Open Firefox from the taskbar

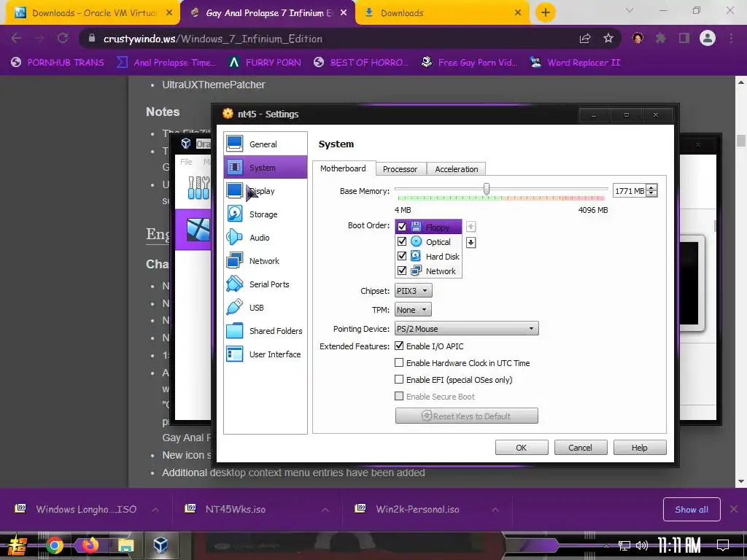point(90,545)
